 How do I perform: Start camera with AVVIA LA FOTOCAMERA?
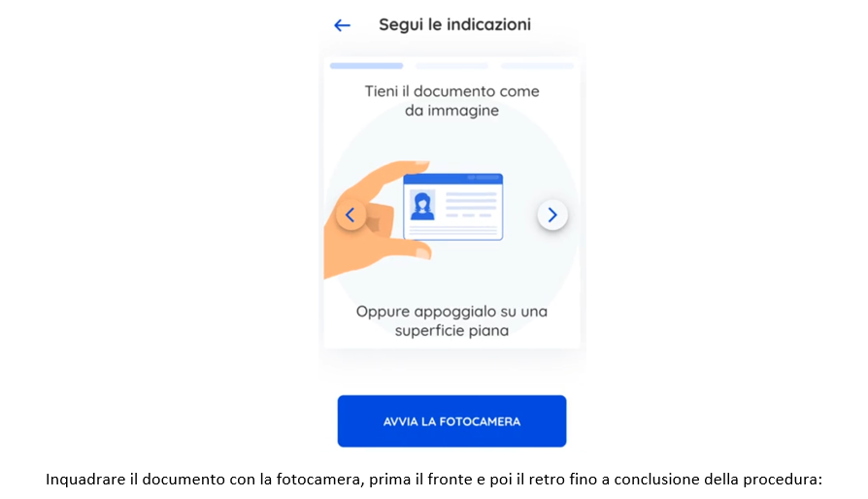click(451, 421)
